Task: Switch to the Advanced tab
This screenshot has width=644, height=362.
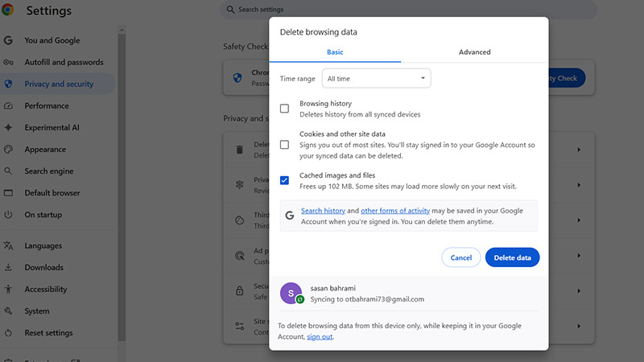Action: click(x=474, y=52)
